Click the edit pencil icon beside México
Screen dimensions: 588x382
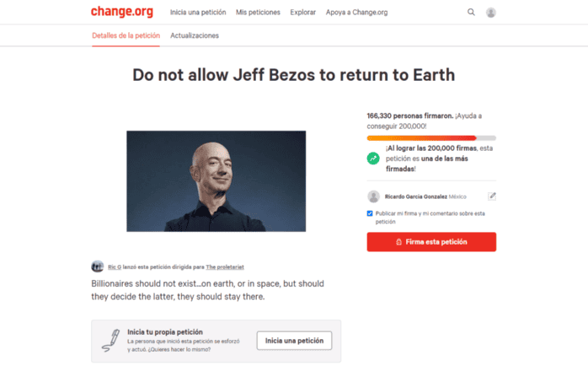[x=492, y=196]
